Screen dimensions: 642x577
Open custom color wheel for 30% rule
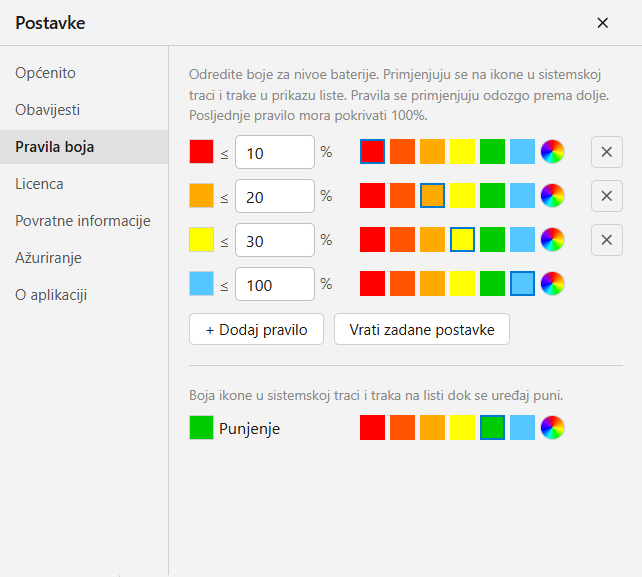point(552,240)
